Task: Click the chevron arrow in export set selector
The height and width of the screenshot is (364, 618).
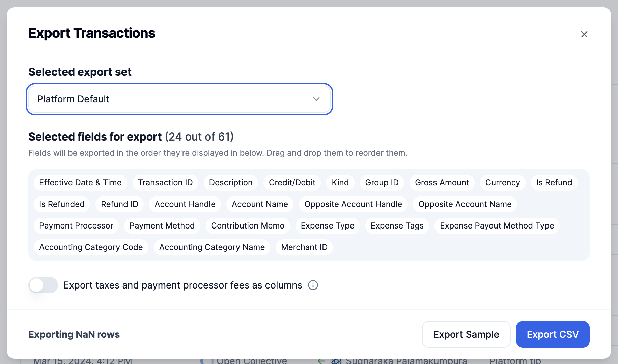Action: 316,99
